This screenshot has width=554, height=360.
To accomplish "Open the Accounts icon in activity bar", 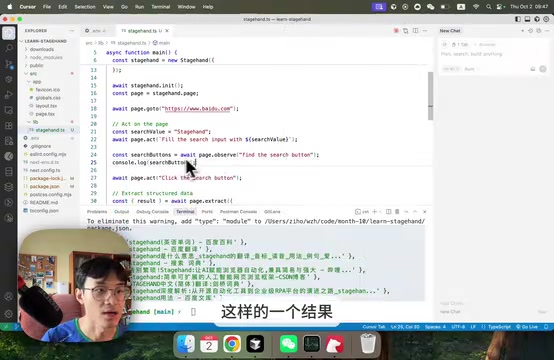I will (9, 296).
